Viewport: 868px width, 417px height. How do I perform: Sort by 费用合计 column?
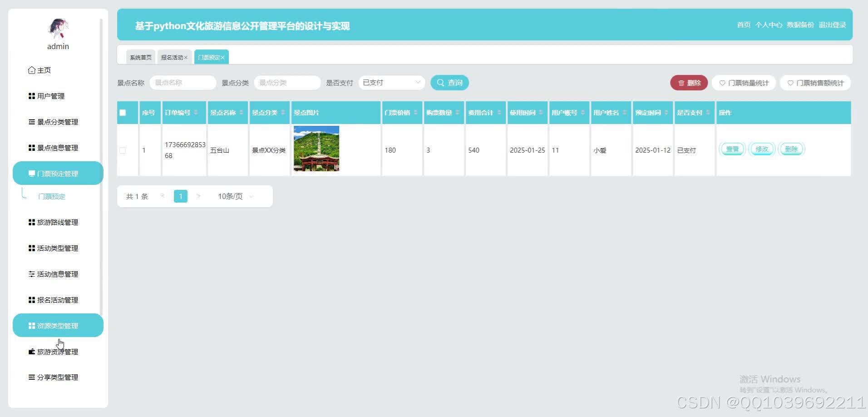499,113
